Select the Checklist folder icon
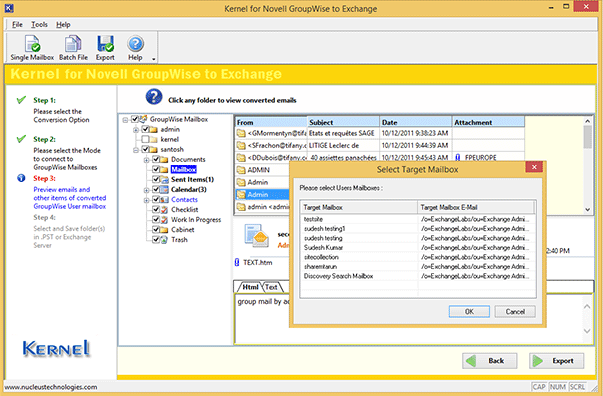Screen dimensions: 603x396 point(164,210)
